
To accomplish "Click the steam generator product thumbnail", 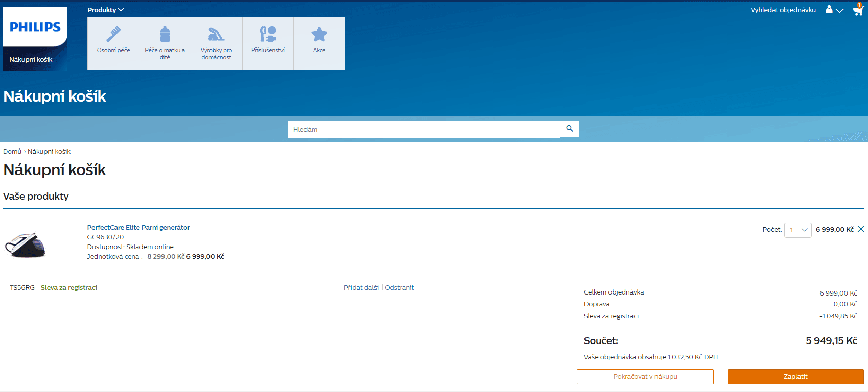I will (x=25, y=245).
